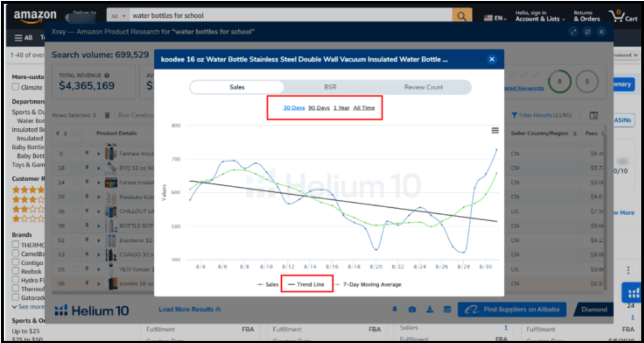Click the download icon in Xray footer
The image size is (644, 343).
click(x=430, y=309)
